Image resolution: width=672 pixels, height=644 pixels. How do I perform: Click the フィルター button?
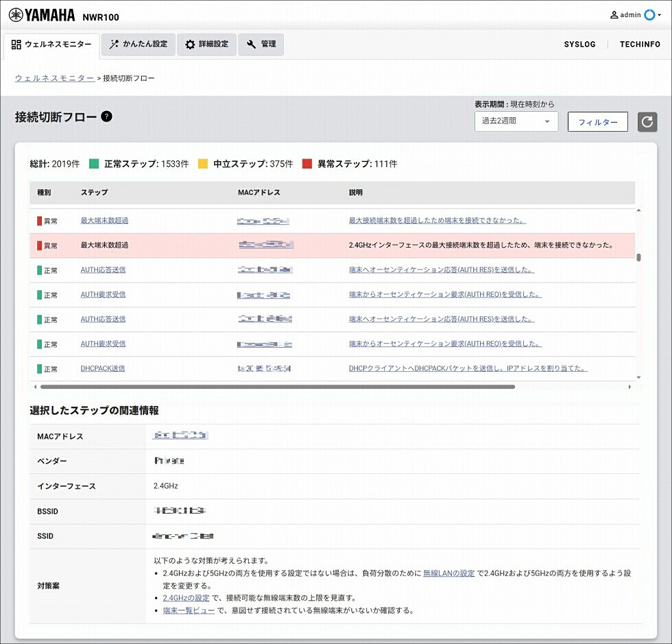click(x=597, y=122)
